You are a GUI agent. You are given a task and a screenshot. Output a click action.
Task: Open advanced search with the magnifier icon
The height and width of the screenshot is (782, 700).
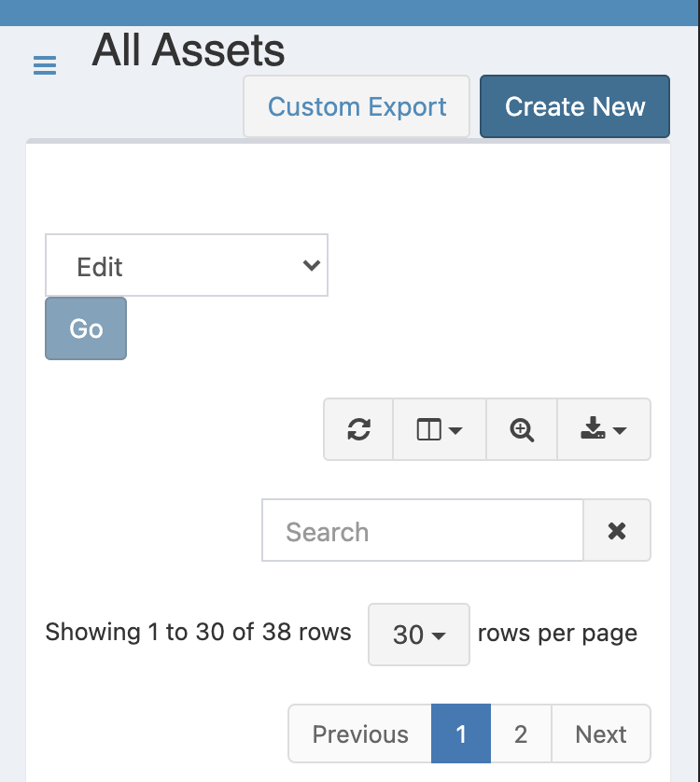click(x=522, y=429)
